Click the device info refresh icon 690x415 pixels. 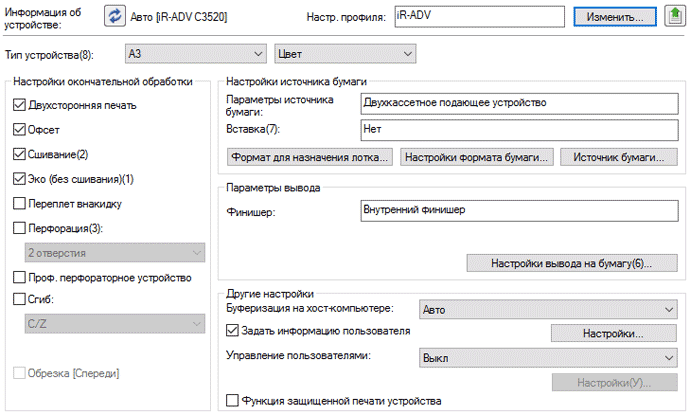pyautogui.click(x=114, y=16)
